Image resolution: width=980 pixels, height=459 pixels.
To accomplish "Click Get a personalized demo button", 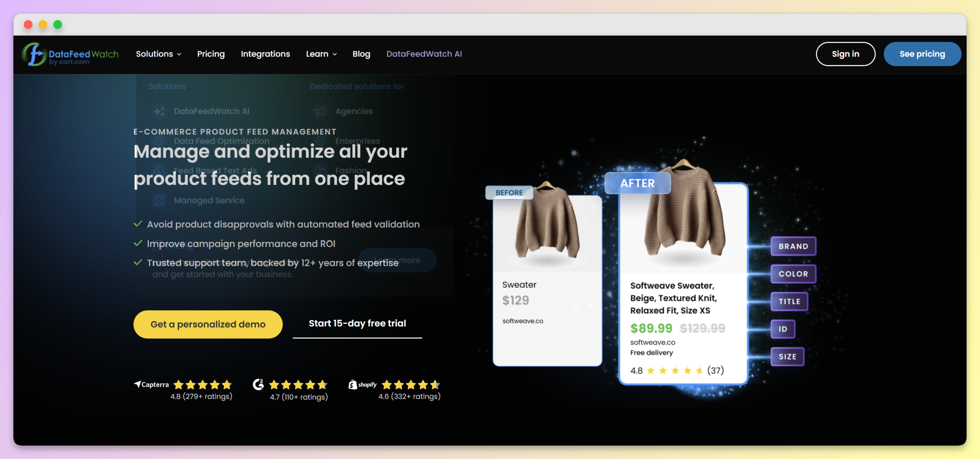I will 208,324.
